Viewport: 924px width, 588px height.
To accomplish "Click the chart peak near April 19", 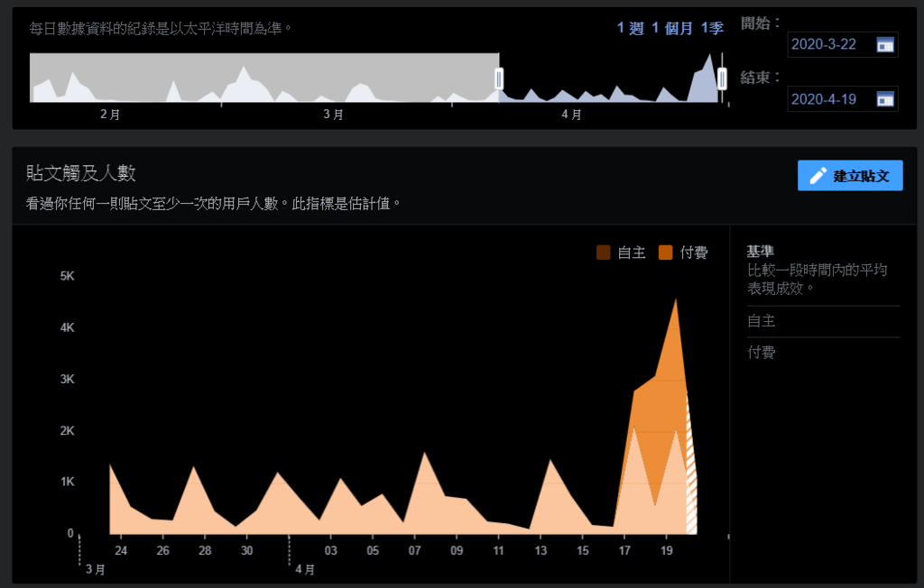I will coord(675,300).
